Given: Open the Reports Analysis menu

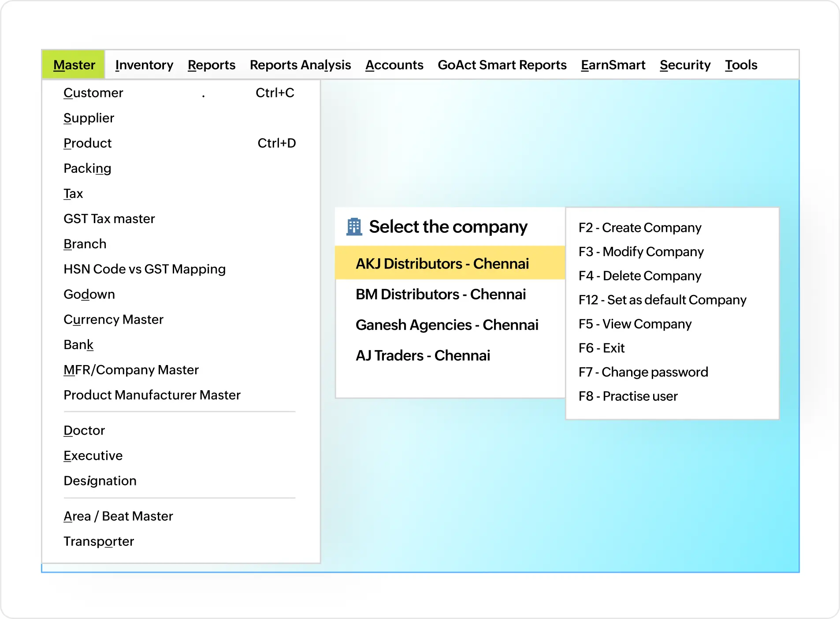Looking at the screenshot, I should 300,65.
